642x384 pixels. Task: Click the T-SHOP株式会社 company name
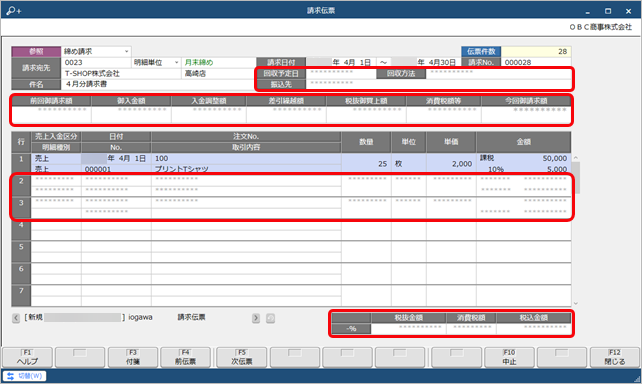click(92, 74)
